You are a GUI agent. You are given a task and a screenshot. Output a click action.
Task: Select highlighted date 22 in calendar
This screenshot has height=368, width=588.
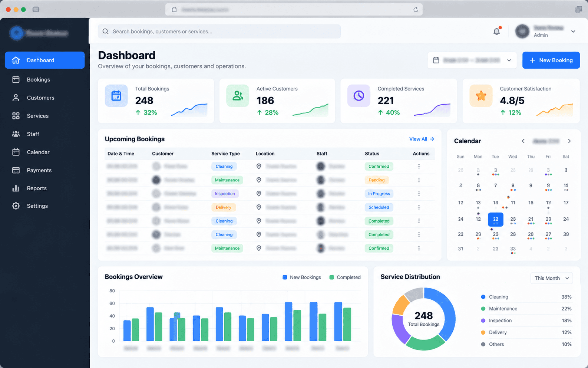point(496,219)
